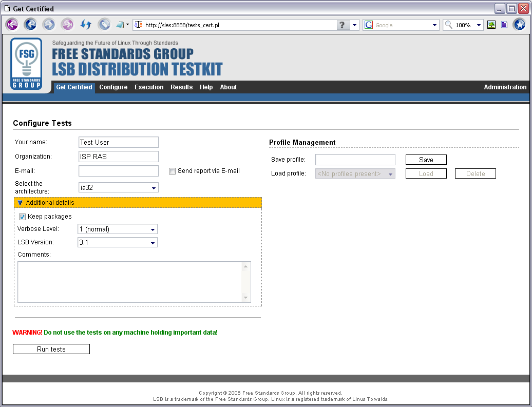Click the "Configure Tests" heading

click(43, 123)
